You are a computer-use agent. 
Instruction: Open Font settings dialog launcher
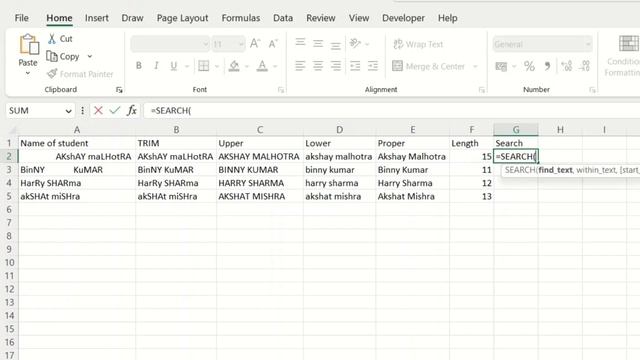(x=281, y=90)
